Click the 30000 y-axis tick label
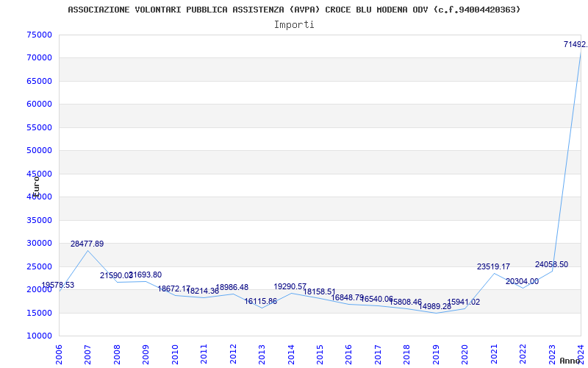Screen dimensions: 588x368 pos(40,244)
